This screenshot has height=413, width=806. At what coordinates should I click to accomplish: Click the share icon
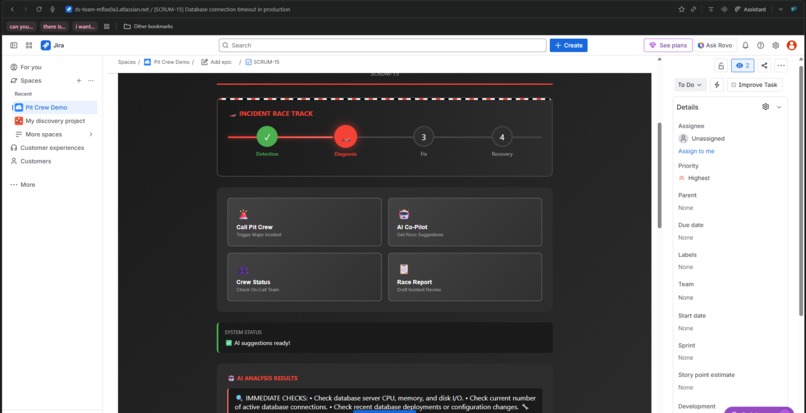(x=764, y=65)
